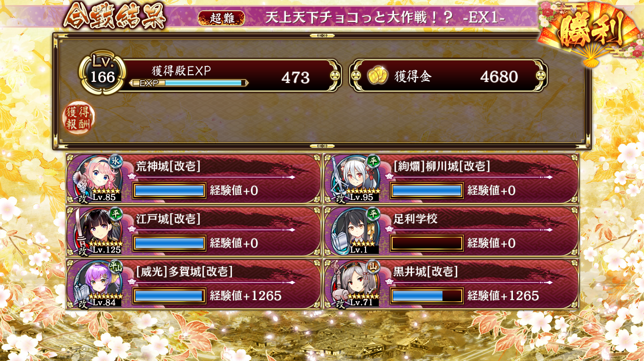Click the 平 attribute badge on 足利学校
The height and width of the screenshot is (361, 644).
[x=373, y=214]
